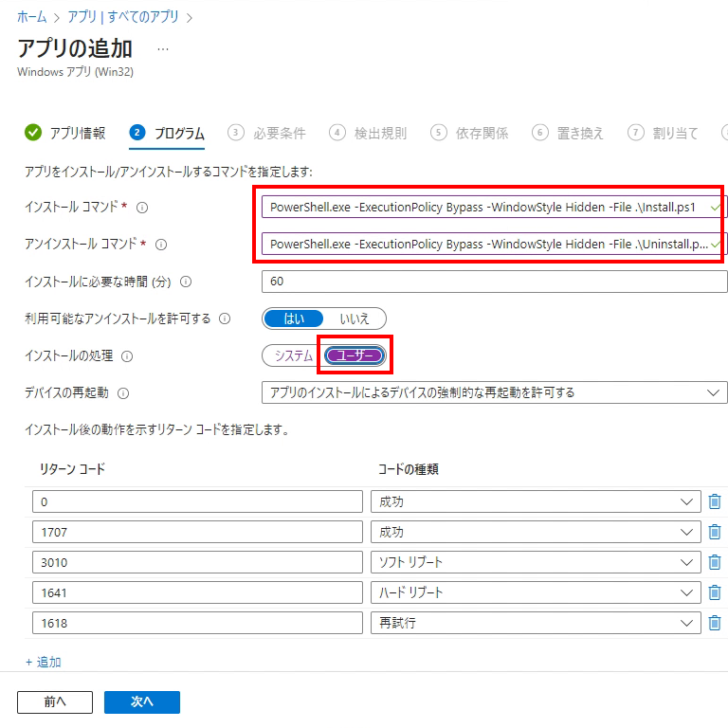Delete return code 0 row with trash icon
This screenshot has height=728, width=728.
715,501
